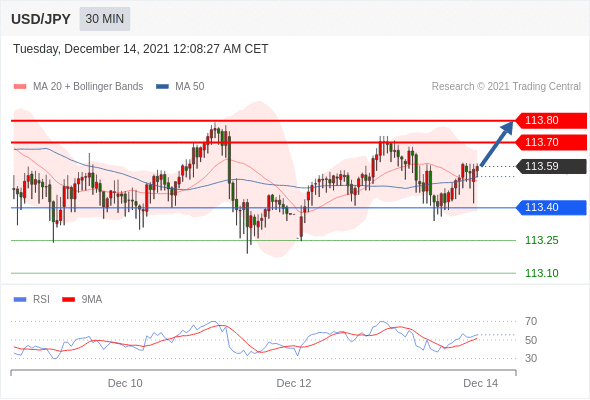
Task: Click the 113.59 current price tag
Action: pyautogui.click(x=551, y=166)
